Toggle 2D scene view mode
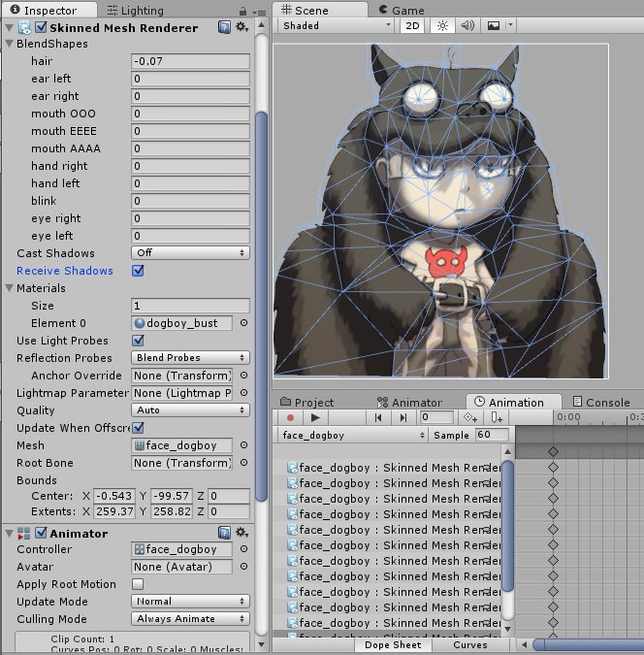This screenshot has width=644, height=655. [x=412, y=26]
